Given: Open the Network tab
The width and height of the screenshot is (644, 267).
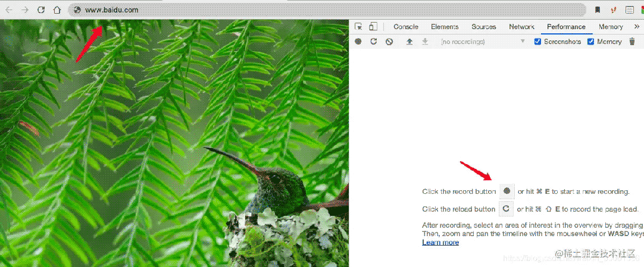Looking at the screenshot, I should pos(521,27).
